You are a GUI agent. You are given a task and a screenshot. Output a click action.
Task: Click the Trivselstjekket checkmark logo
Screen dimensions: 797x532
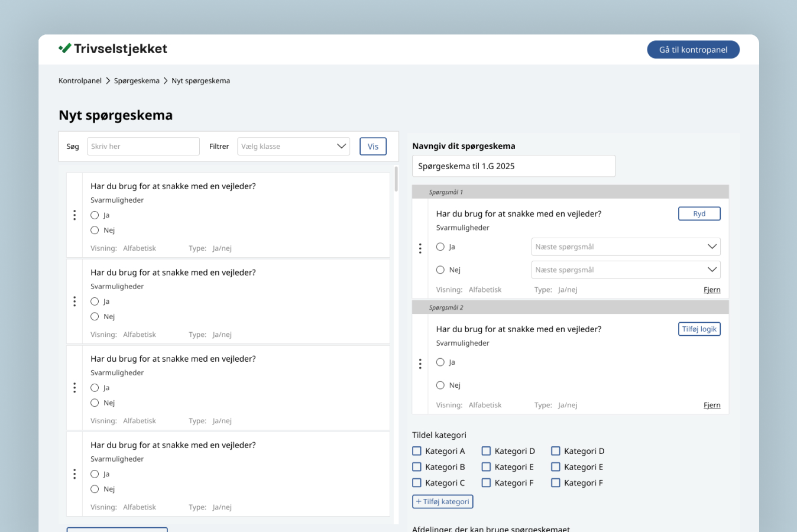pos(65,48)
